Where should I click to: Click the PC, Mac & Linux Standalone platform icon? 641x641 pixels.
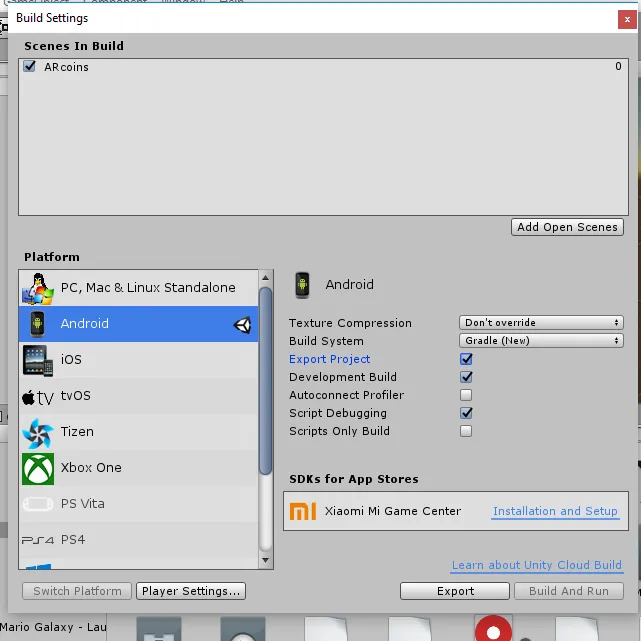point(38,289)
